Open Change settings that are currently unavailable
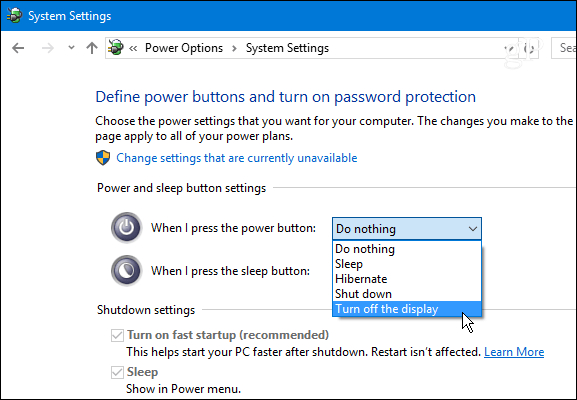Screen dimensions: 577x400 coord(237,158)
